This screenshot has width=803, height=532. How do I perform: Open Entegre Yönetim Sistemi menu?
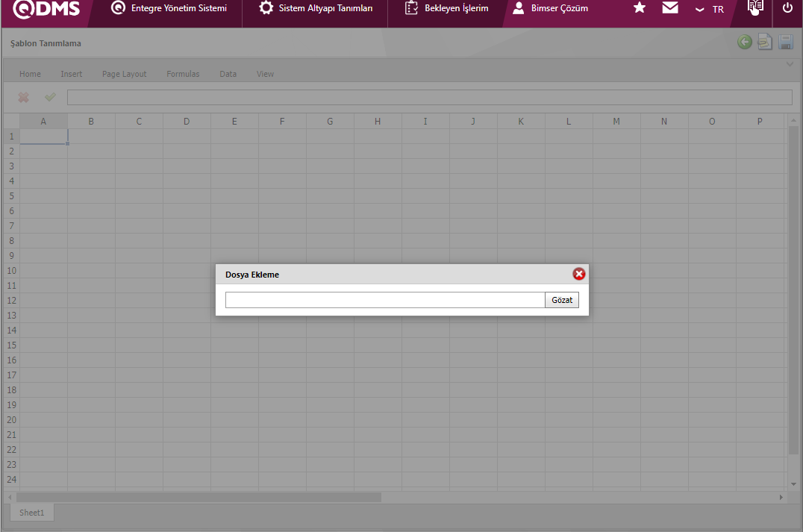tap(169, 9)
